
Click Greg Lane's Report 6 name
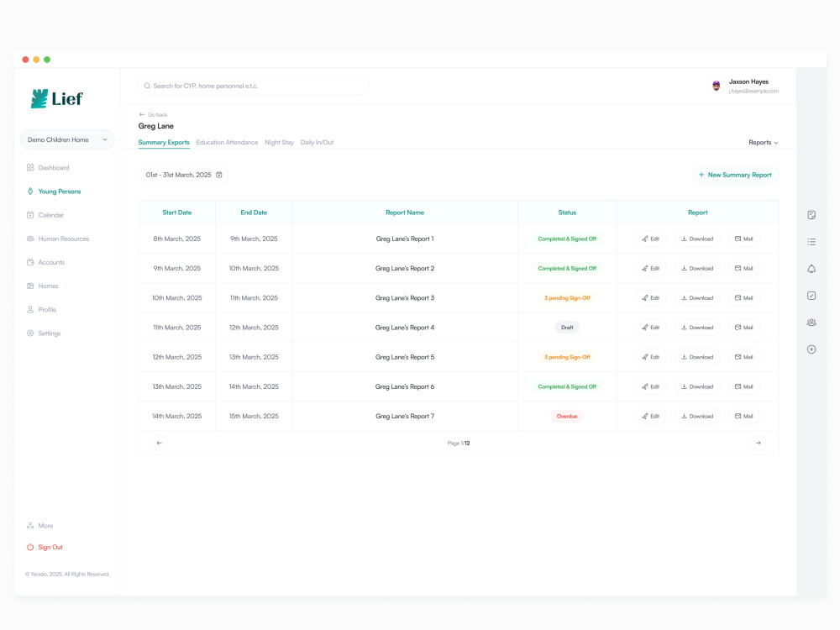tap(405, 386)
